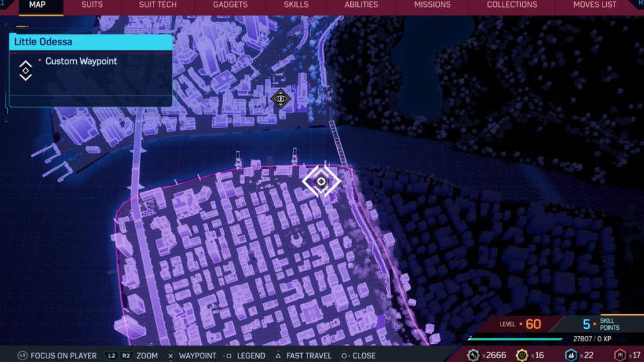
Task: Open the Collections tab
Action: click(512, 5)
